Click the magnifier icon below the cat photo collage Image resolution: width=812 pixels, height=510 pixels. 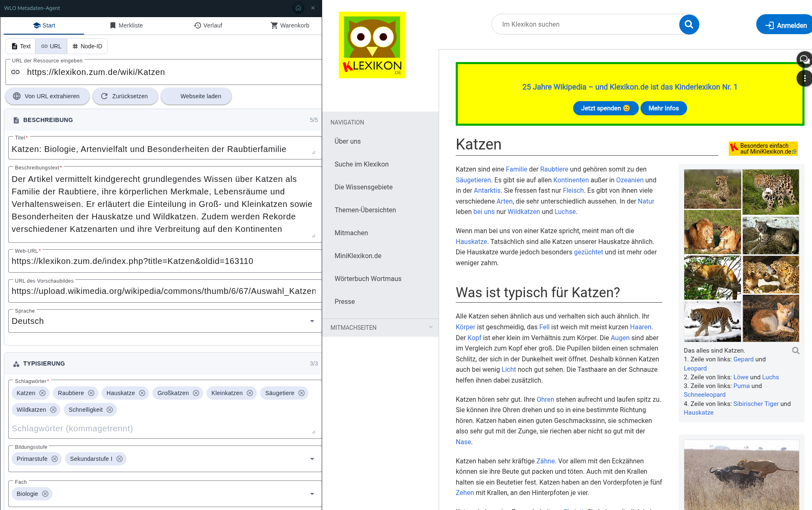[796, 351]
